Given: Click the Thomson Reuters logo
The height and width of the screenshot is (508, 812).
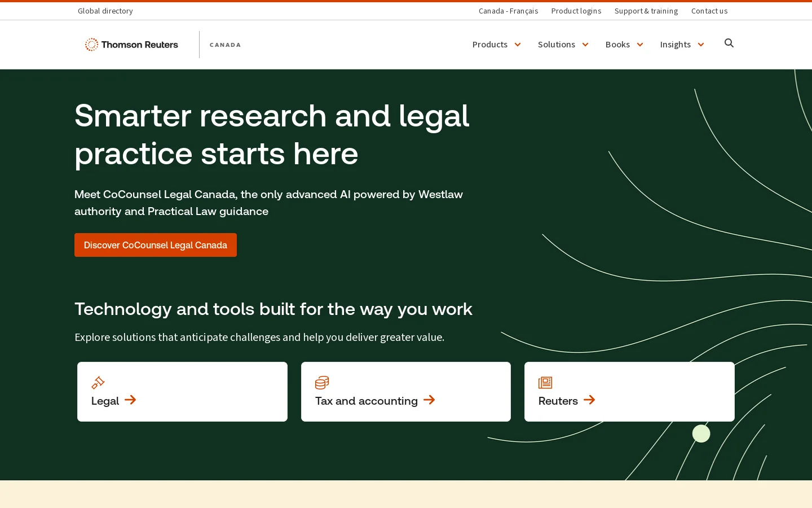Looking at the screenshot, I should [x=131, y=45].
